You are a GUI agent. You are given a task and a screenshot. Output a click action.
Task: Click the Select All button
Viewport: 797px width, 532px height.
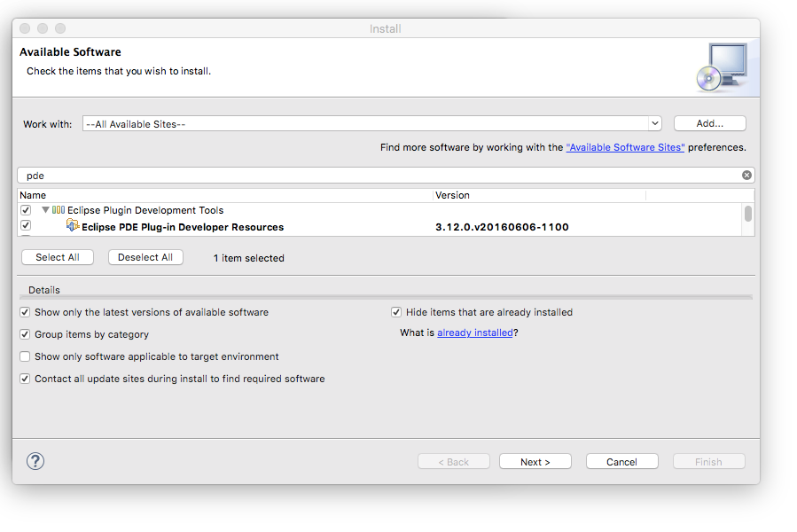58,257
